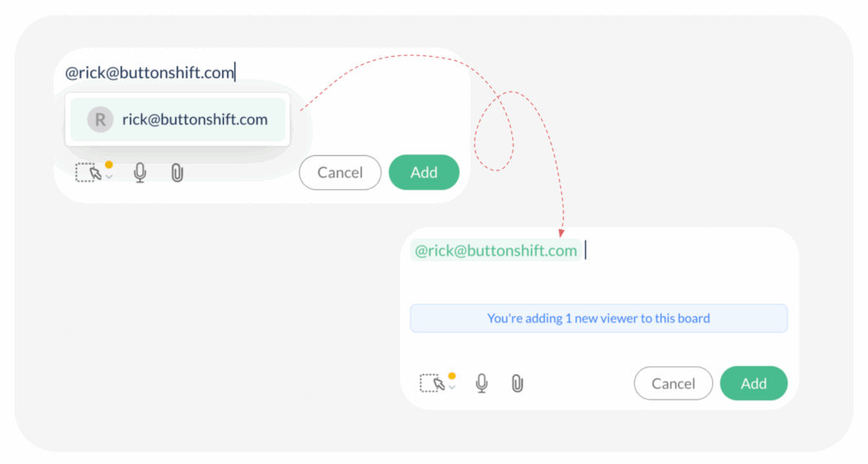868x464 pixels.
Task: Click the orange dot badge in upper comment box
Action: (108, 165)
